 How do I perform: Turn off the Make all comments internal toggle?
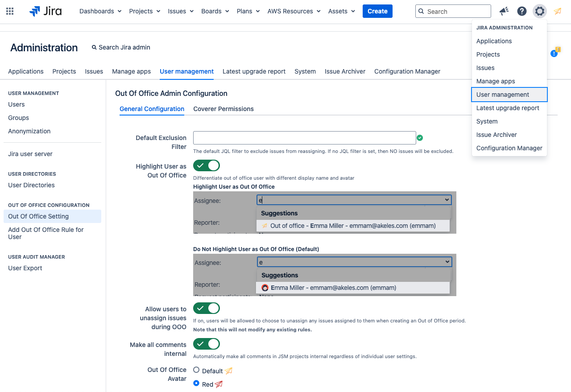(206, 344)
